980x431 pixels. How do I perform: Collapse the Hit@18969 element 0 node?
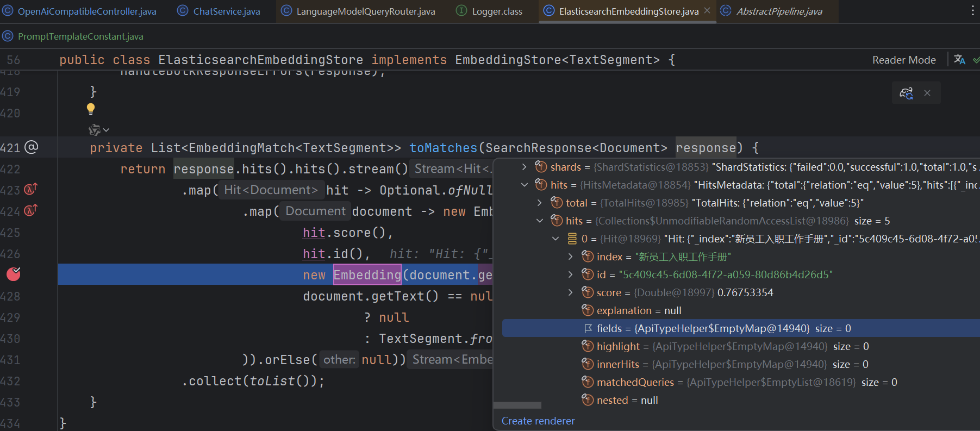(555, 239)
